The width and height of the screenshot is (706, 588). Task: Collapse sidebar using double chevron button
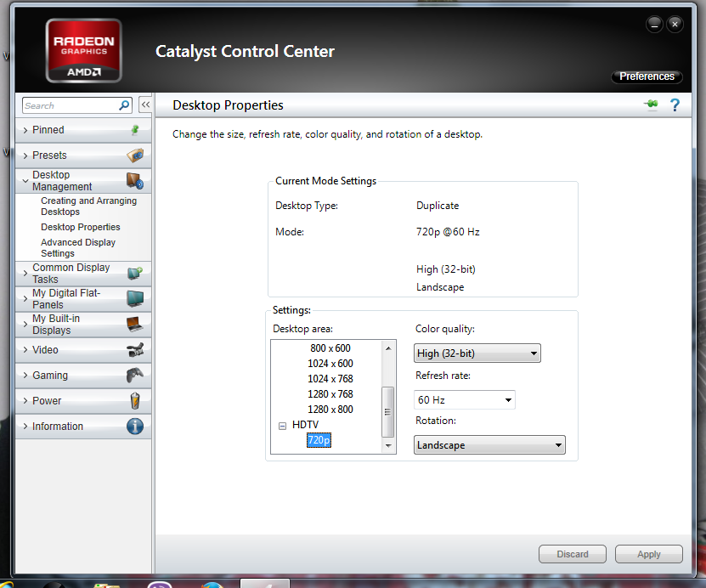[x=144, y=105]
